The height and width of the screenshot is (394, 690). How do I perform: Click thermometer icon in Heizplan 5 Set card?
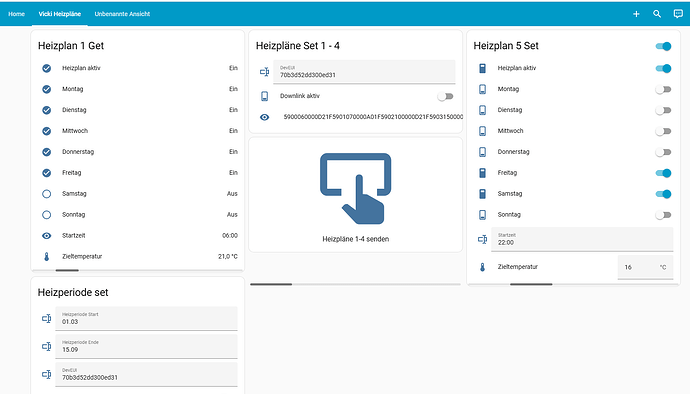point(483,267)
